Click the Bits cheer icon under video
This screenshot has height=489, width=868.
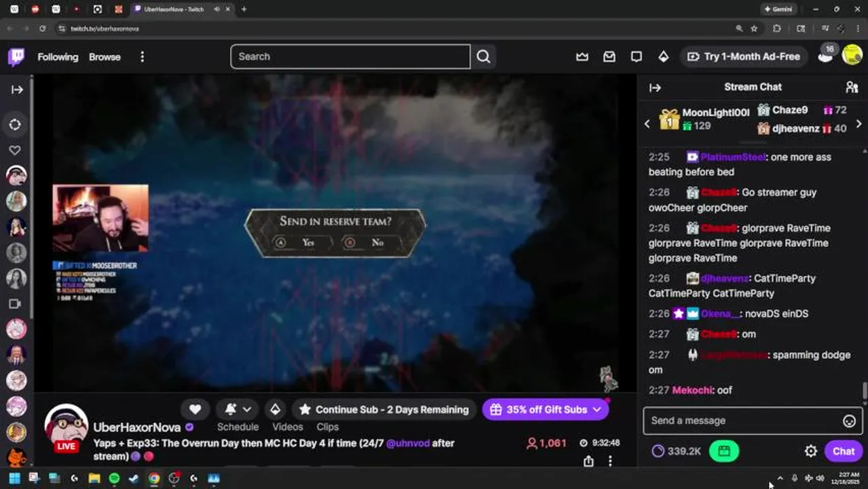[x=275, y=410]
